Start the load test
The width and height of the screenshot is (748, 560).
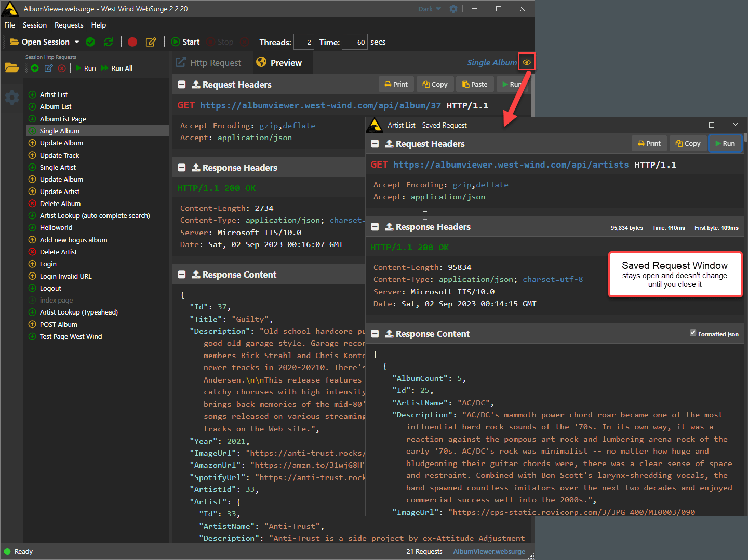pos(185,42)
